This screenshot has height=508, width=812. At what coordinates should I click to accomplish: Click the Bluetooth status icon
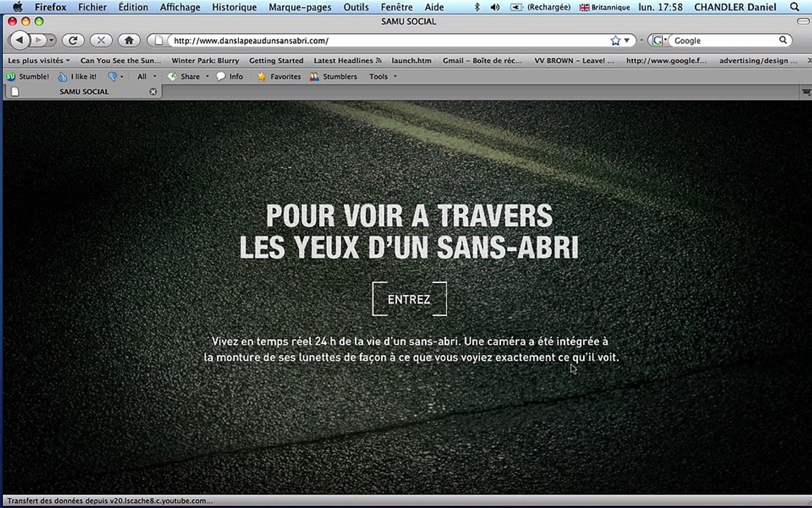click(477, 7)
